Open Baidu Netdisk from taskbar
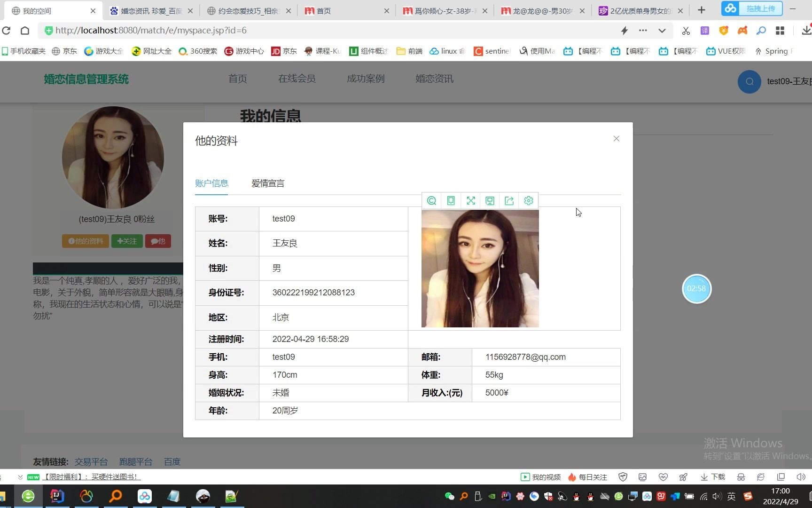This screenshot has width=812, height=508. 145,496
